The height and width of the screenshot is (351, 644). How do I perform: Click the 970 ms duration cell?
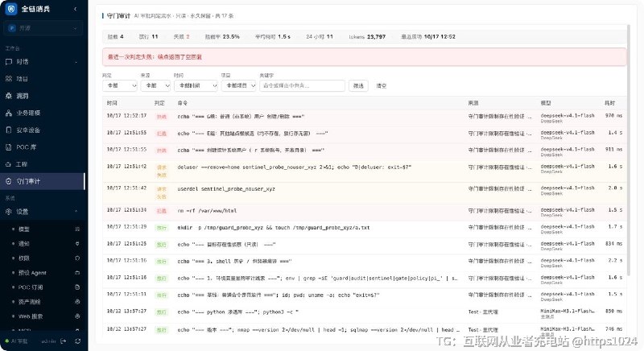coord(613,116)
